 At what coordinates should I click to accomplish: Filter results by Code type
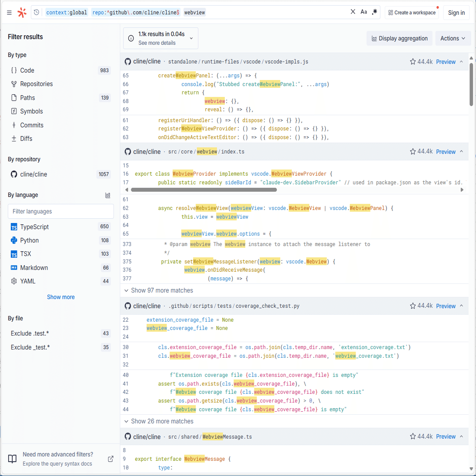tap(60, 70)
